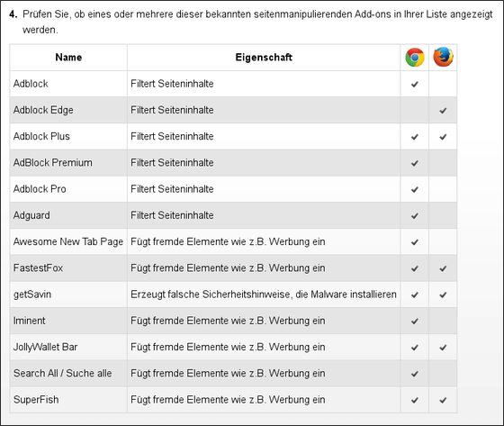Image resolution: width=504 pixels, height=426 pixels.
Task: Select the Awesome New Tab Page entry
Action: (68, 241)
